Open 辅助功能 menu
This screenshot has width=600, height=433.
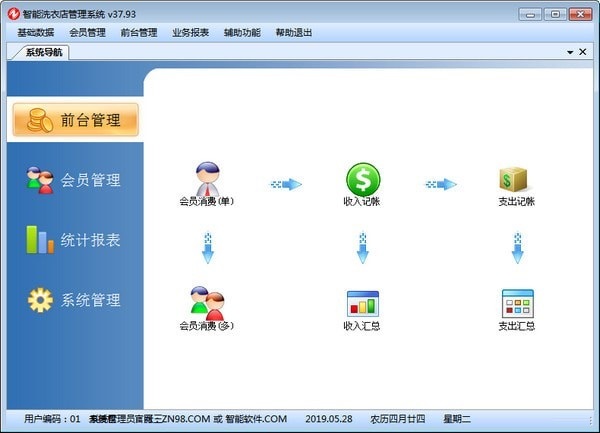pyautogui.click(x=243, y=32)
